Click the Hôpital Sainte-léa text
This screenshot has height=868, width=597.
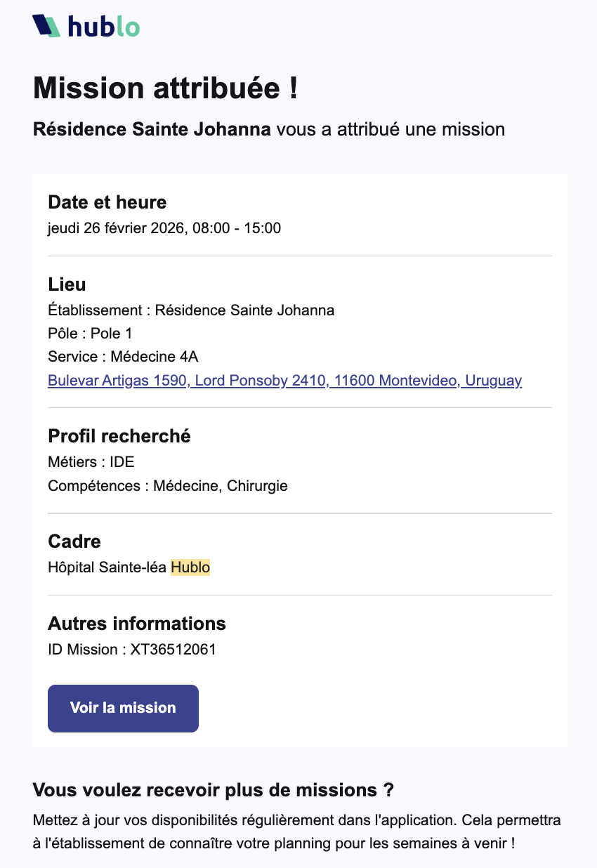pyautogui.click(x=107, y=567)
